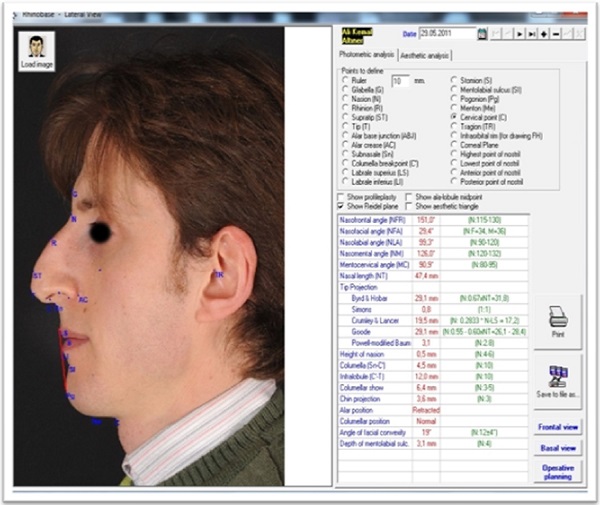Open the Frontal view
This screenshot has width=600, height=505.
pyautogui.click(x=557, y=427)
